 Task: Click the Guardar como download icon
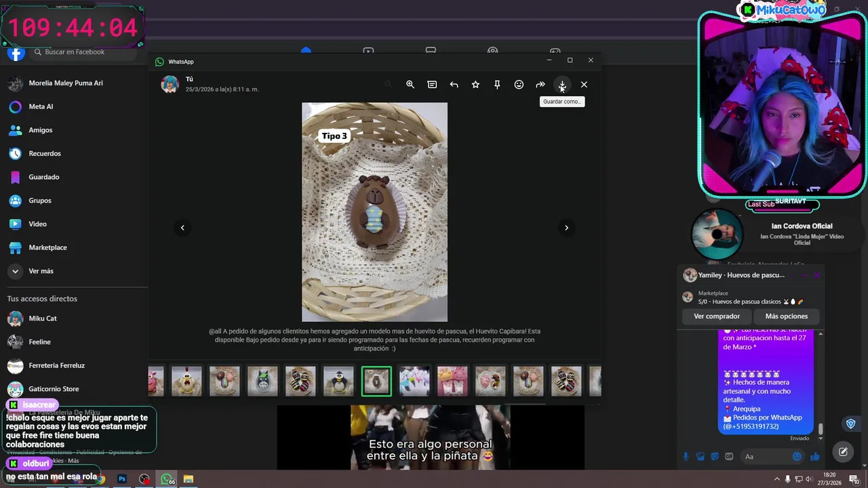562,85
